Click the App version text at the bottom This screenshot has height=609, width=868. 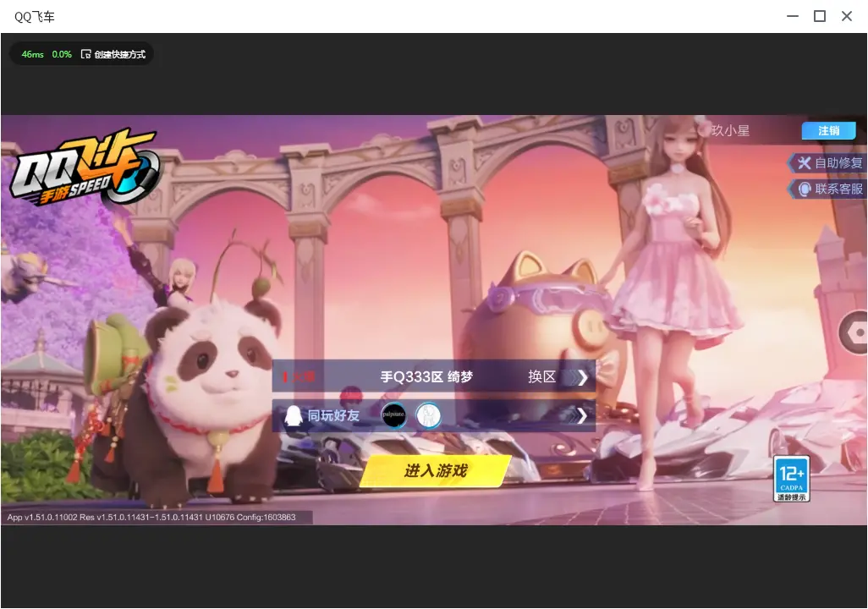pyautogui.click(x=151, y=517)
